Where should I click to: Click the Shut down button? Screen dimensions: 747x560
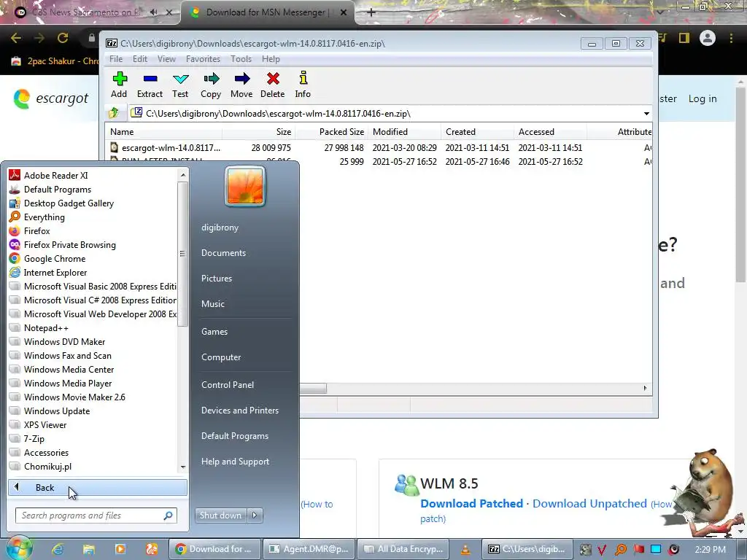[220, 515]
